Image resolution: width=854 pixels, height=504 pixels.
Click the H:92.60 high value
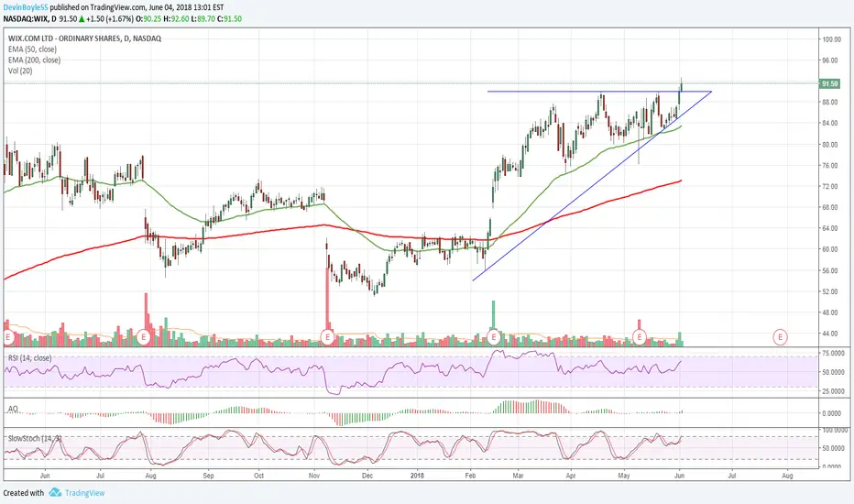[175, 18]
